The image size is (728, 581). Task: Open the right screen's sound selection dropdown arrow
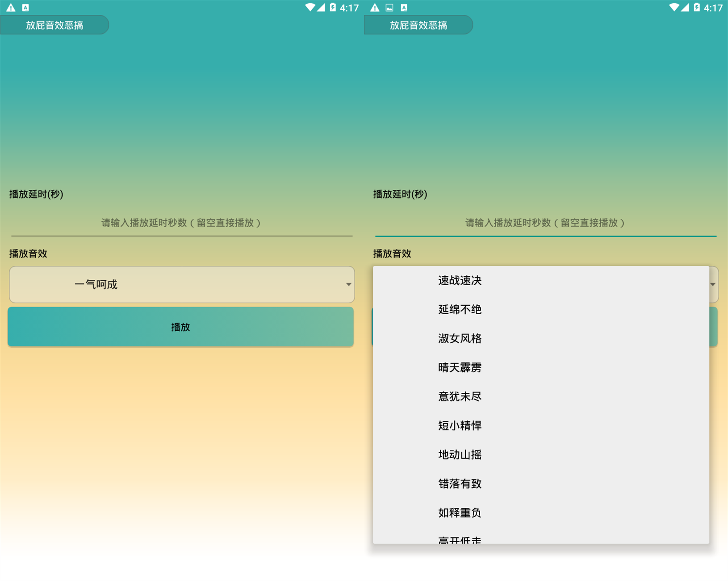tap(713, 284)
